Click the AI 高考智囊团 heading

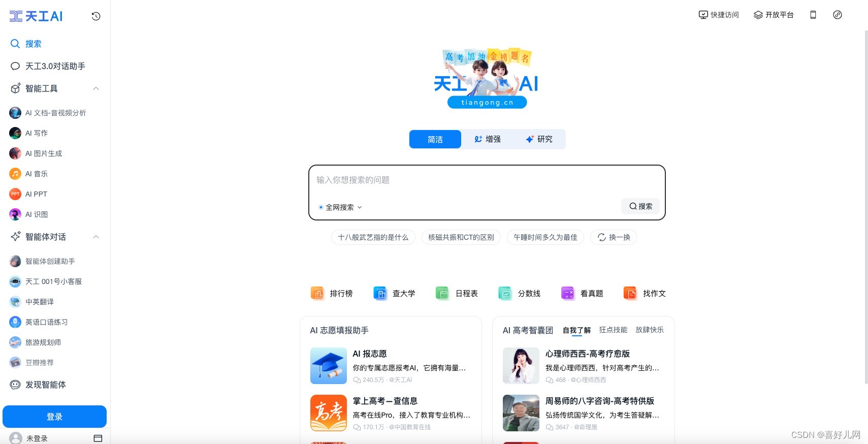(528, 330)
